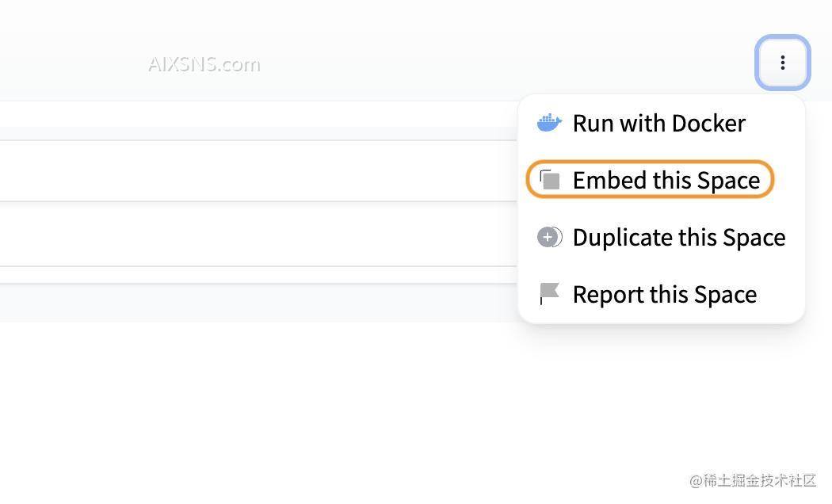The image size is (832, 504).
Task: Click the Docker whale icon
Action: [549, 123]
